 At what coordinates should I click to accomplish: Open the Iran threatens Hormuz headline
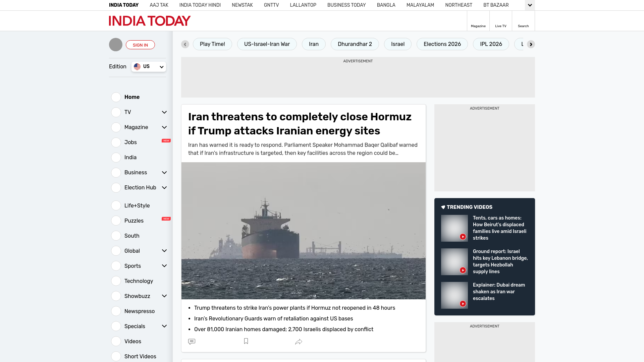point(300,124)
